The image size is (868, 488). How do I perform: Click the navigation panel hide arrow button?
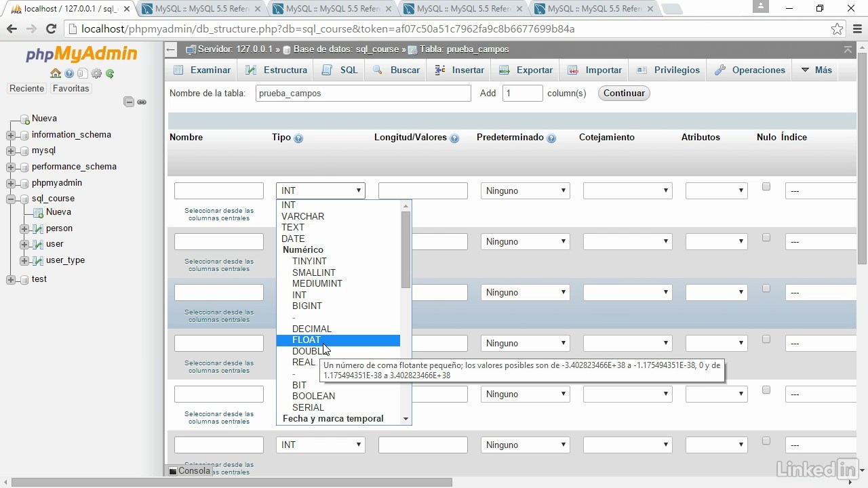pos(171,49)
